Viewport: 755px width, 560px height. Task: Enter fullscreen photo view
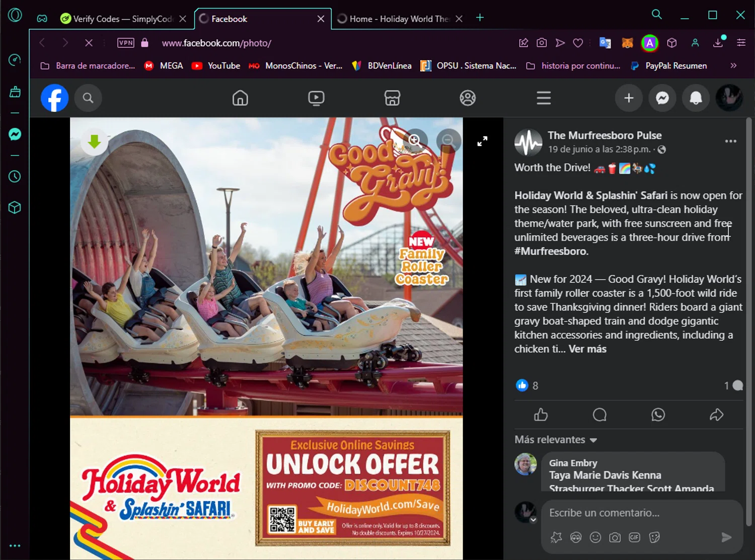482,141
